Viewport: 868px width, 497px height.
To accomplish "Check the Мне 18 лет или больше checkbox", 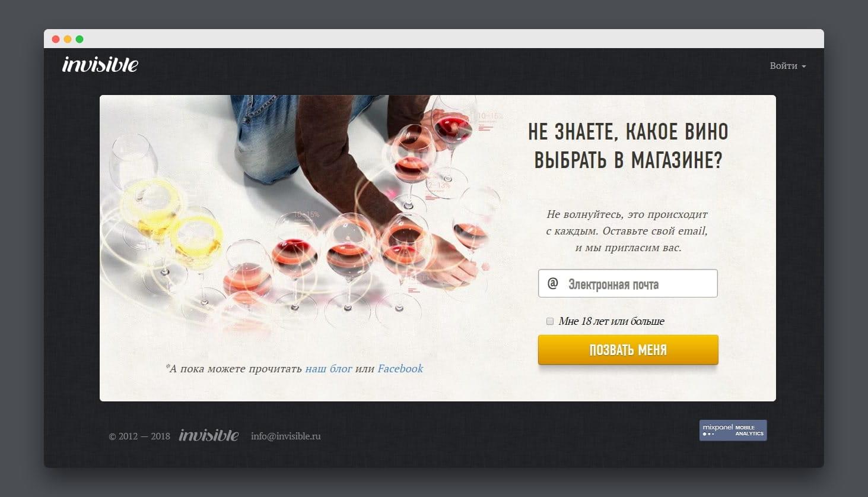I will click(550, 321).
